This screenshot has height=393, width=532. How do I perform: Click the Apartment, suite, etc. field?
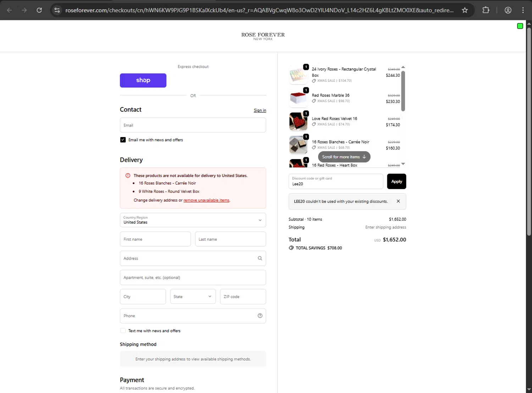[193, 277]
